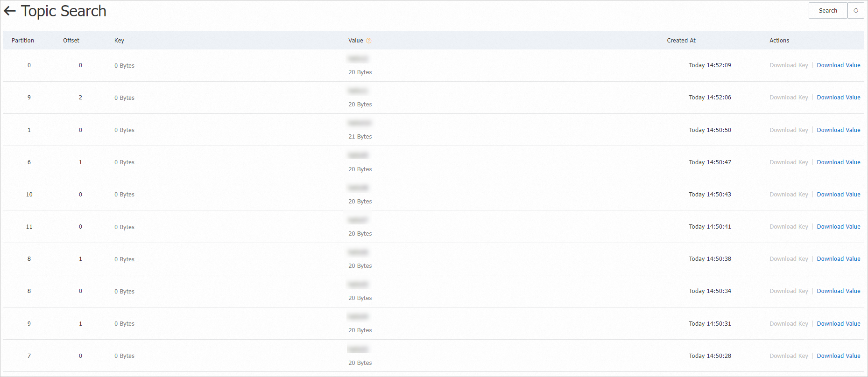The height and width of the screenshot is (377, 868).
Task: Download Value for message at 14:52:09
Action: click(x=839, y=65)
